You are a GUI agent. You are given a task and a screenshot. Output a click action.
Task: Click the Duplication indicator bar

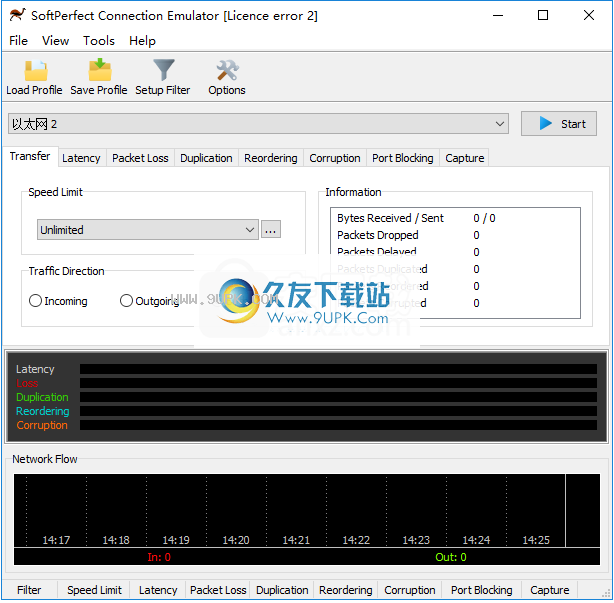[x=338, y=397]
